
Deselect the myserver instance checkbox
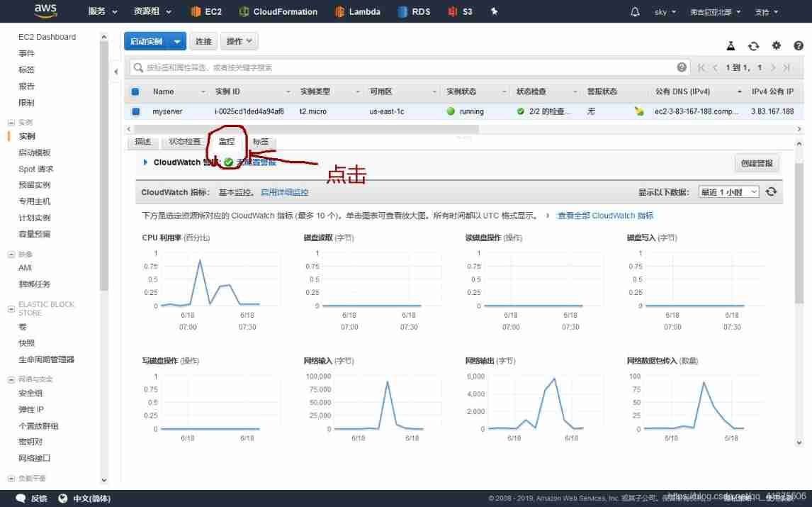(x=136, y=111)
